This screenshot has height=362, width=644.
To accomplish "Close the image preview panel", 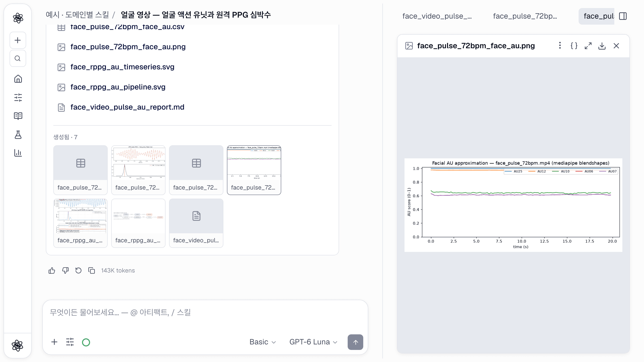I will [616, 46].
